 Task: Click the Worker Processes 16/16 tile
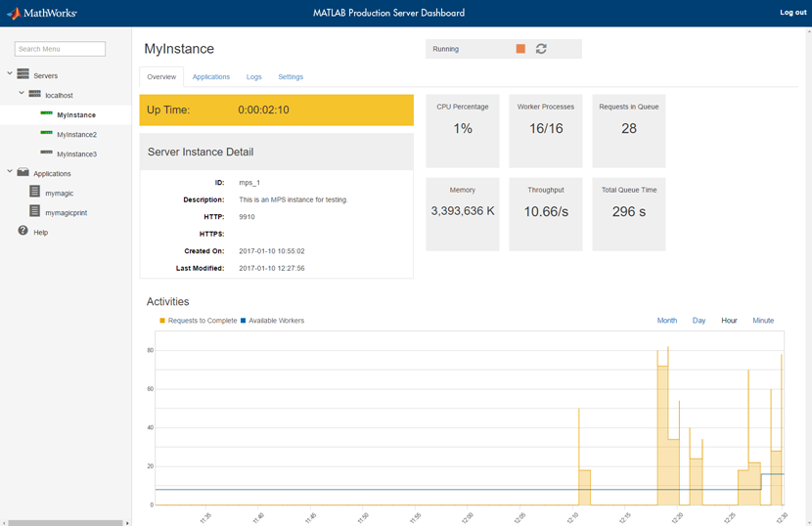click(545, 131)
